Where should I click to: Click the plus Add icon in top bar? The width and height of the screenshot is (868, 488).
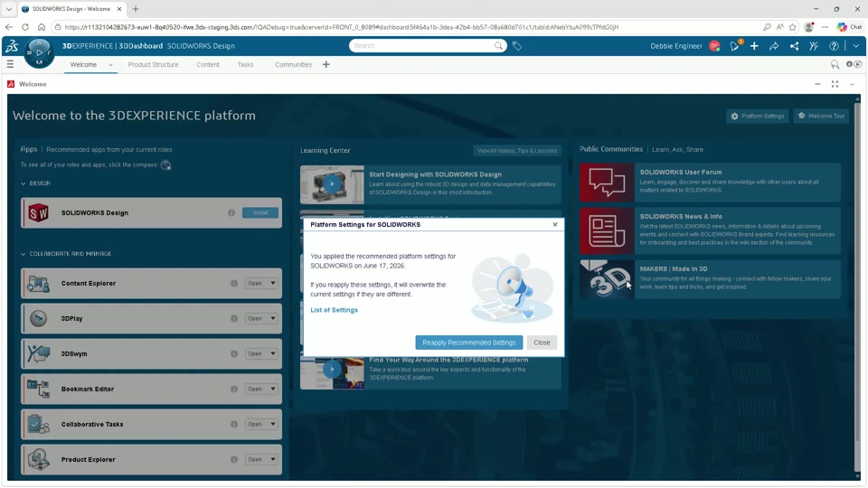pos(754,46)
